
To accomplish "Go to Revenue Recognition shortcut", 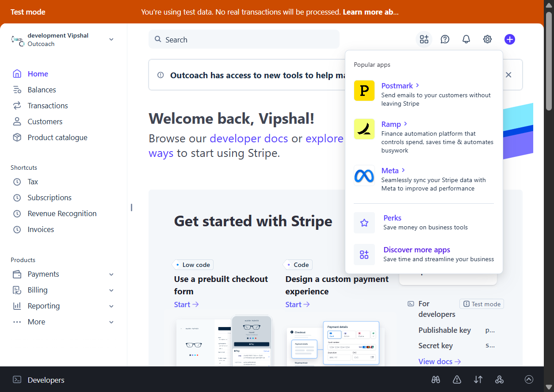I will point(62,213).
